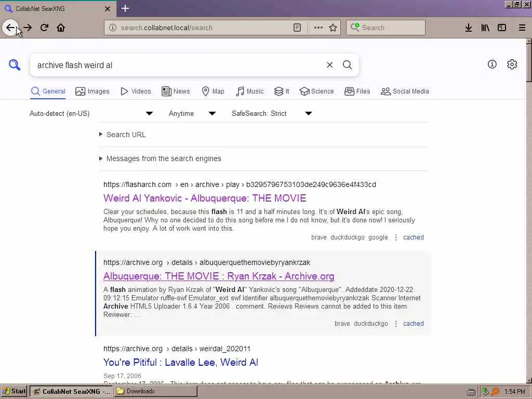Click the archive.org albuquerquethemoviebyryankrzak URL
Image resolution: width=532 pixels, height=399 pixels.
pyautogui.click(x=207, y=262)
